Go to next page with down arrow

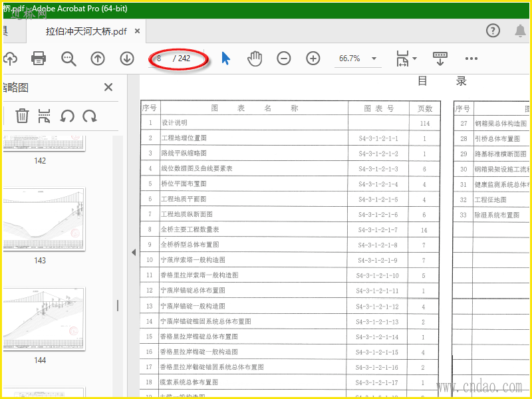127,59
